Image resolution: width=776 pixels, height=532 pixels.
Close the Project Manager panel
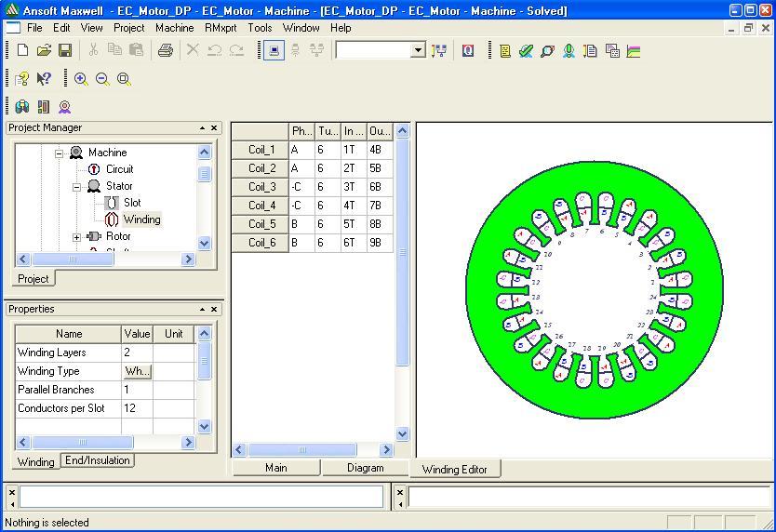tap(214, 128)
